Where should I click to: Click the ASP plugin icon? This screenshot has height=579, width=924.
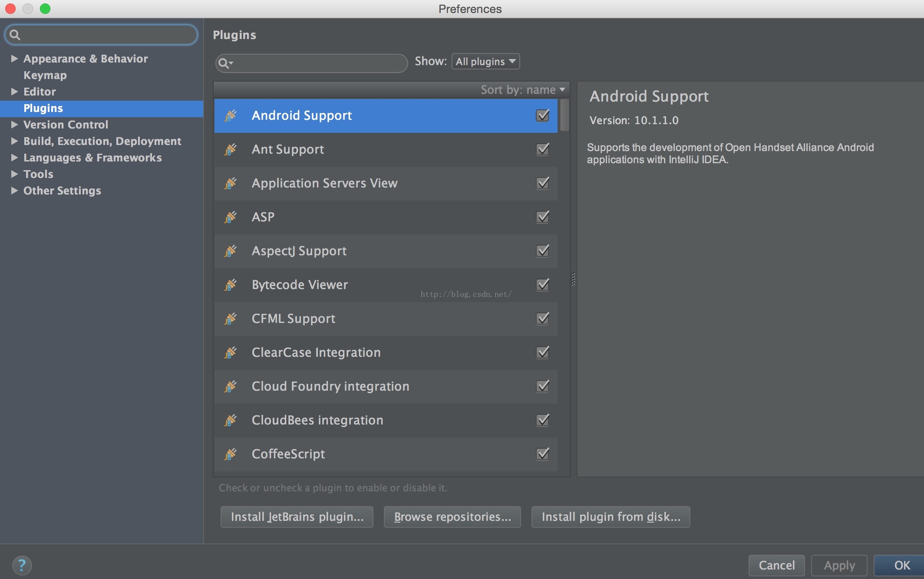(230, 217)
